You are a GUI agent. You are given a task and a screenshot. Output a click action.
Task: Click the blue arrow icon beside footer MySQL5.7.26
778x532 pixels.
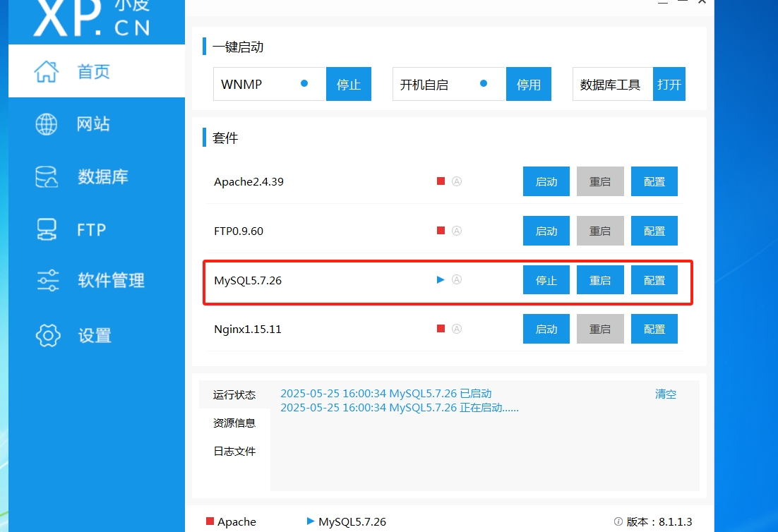click(x=311, y=521)
